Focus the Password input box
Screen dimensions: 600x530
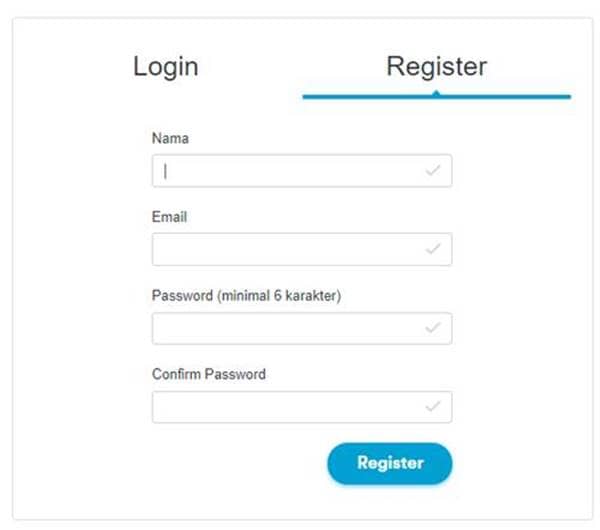click(x=290, y=328)
